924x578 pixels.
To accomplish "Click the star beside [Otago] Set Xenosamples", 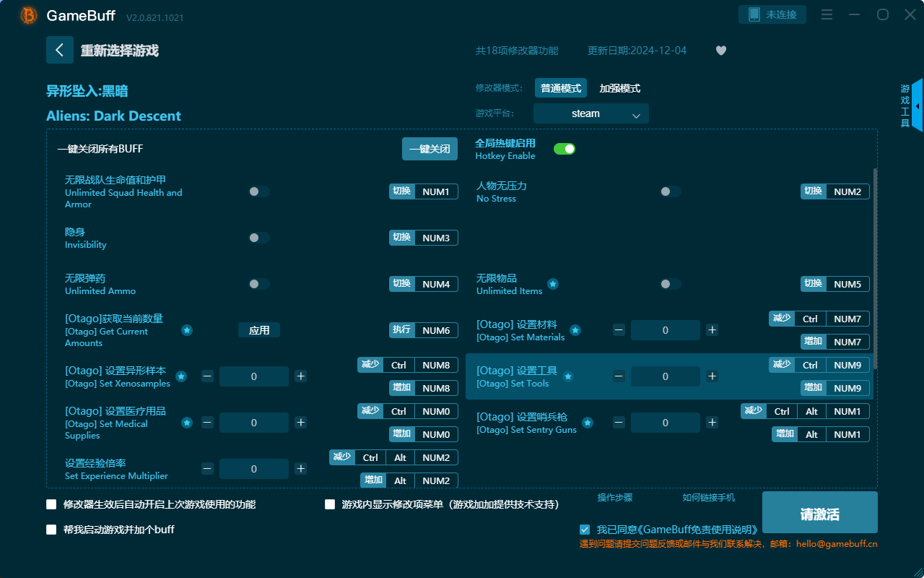I will [181, 376].
